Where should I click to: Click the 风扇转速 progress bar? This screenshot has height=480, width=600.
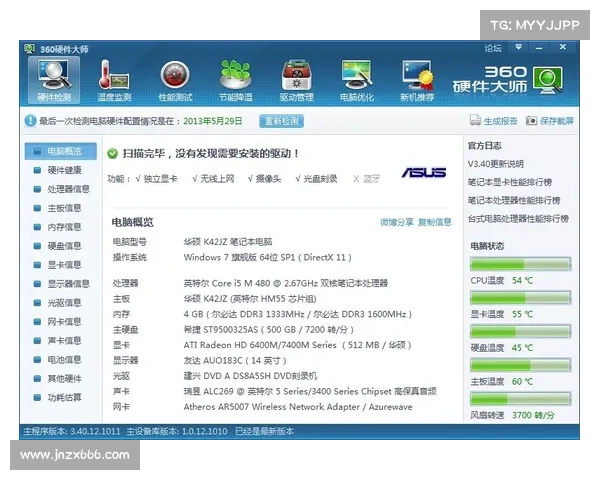pos(520,399)
